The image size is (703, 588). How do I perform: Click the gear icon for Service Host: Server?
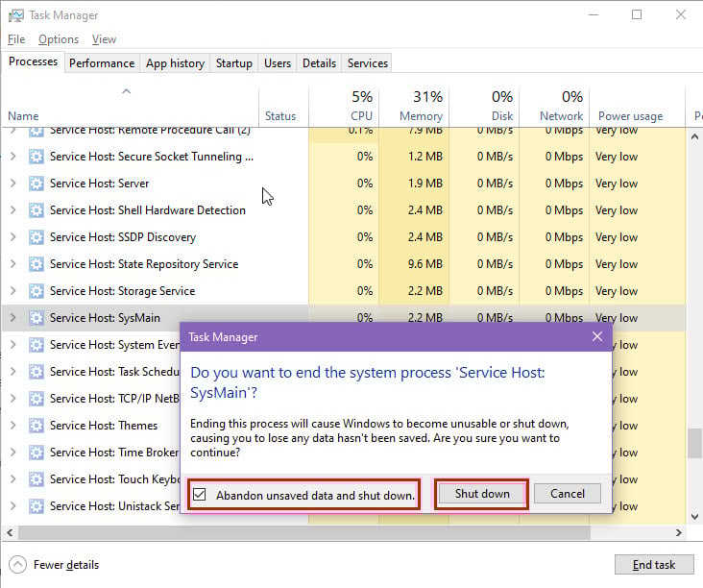pos(36,184)
